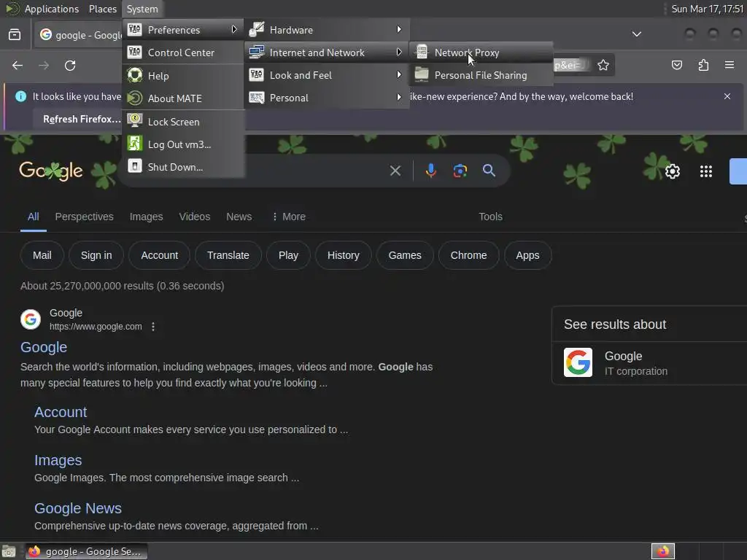Select the google - Google Search tab

point(79,35)
